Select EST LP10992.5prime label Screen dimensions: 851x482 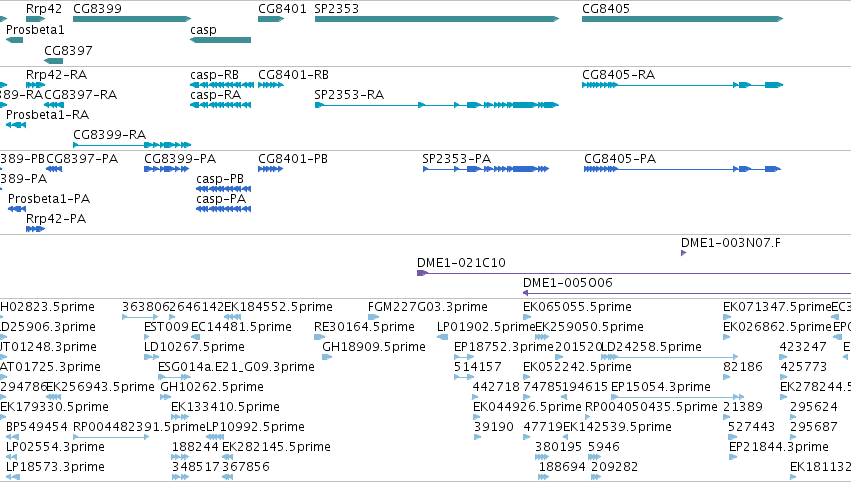coord(256,427)
